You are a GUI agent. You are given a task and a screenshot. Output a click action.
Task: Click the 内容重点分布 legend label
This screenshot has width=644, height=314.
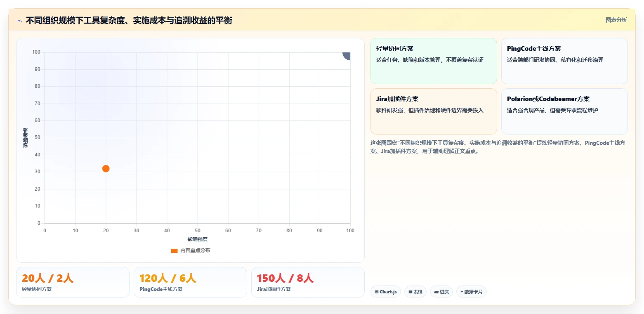[195, 250]
